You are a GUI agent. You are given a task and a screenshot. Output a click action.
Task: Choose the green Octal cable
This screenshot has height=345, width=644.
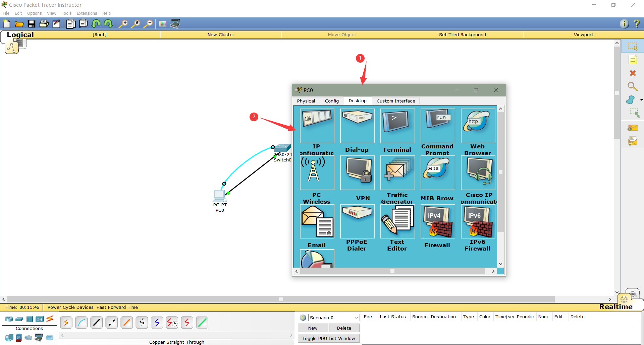point(202,323)
